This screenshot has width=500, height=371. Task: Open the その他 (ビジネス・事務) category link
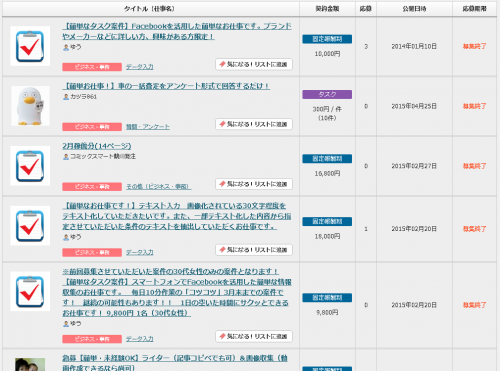coord(158,187)
